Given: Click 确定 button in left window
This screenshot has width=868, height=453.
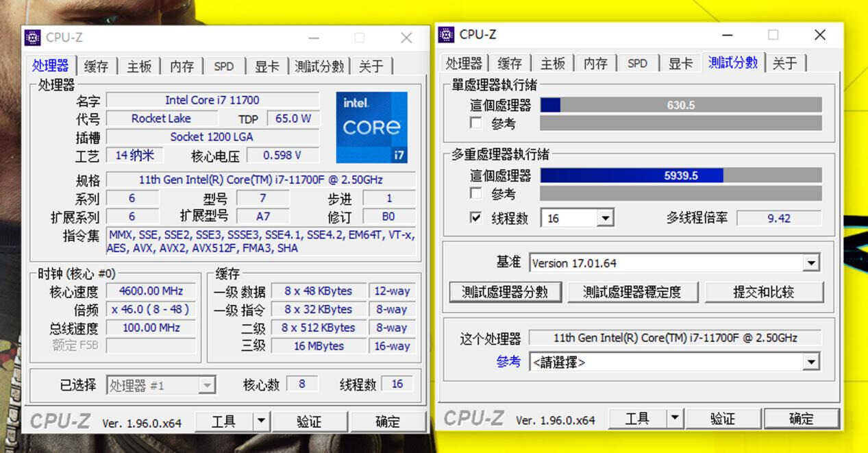Looking at the screenshot, I should tap(388, 421).
